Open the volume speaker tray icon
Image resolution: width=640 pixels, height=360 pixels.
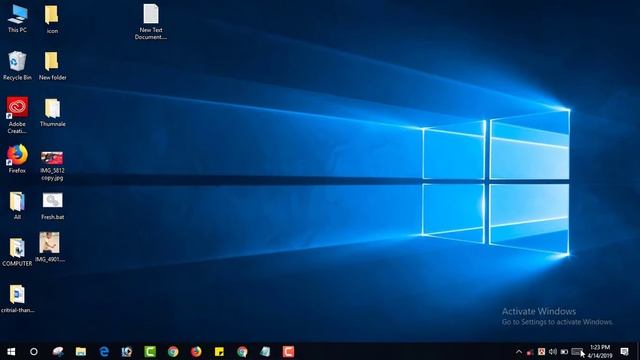click(x=553, y=351)
